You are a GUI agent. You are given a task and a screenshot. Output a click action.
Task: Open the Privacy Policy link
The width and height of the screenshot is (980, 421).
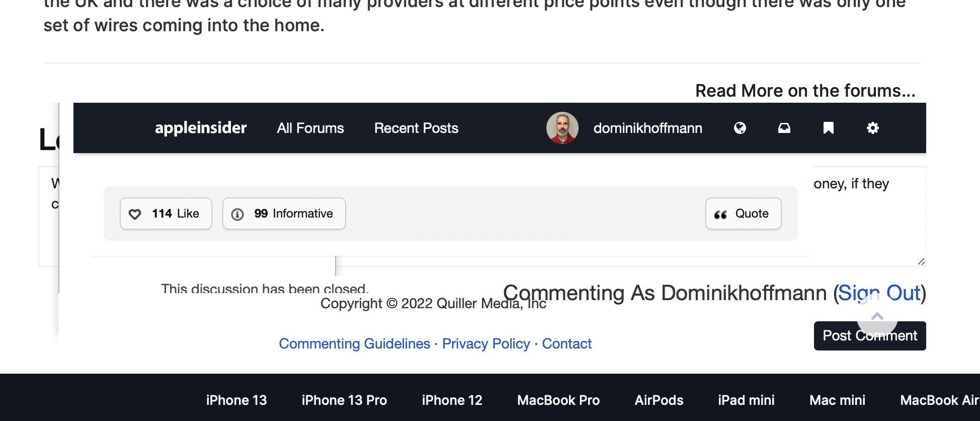tap(486, 343)
